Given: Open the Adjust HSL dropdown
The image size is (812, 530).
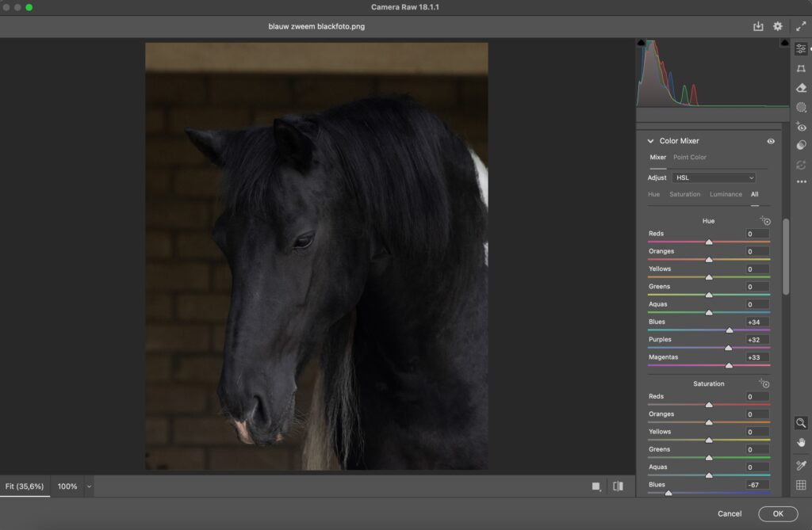Looking at the screenshot, I should (714, 177).
